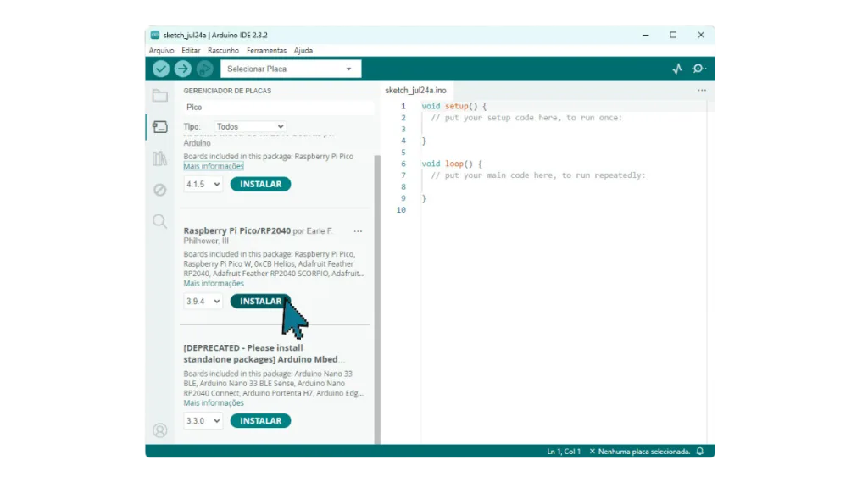Maximize the Arduino IDE window
This screenshot has width=868, height=488.
click(673, 35)
